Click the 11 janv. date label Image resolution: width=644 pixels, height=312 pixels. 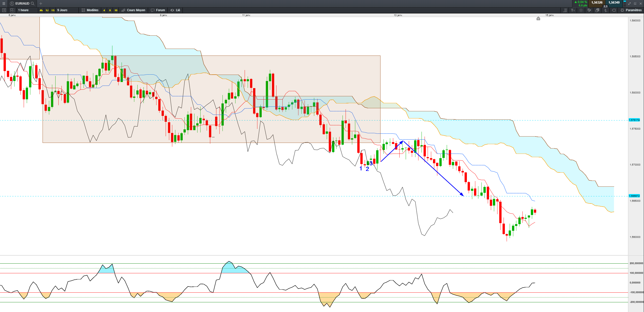tap(246, 15)
